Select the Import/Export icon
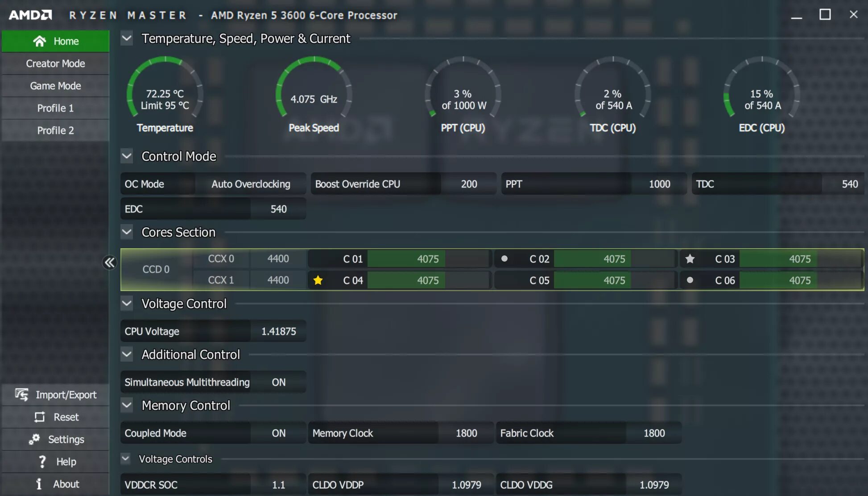 click(21, 394)
